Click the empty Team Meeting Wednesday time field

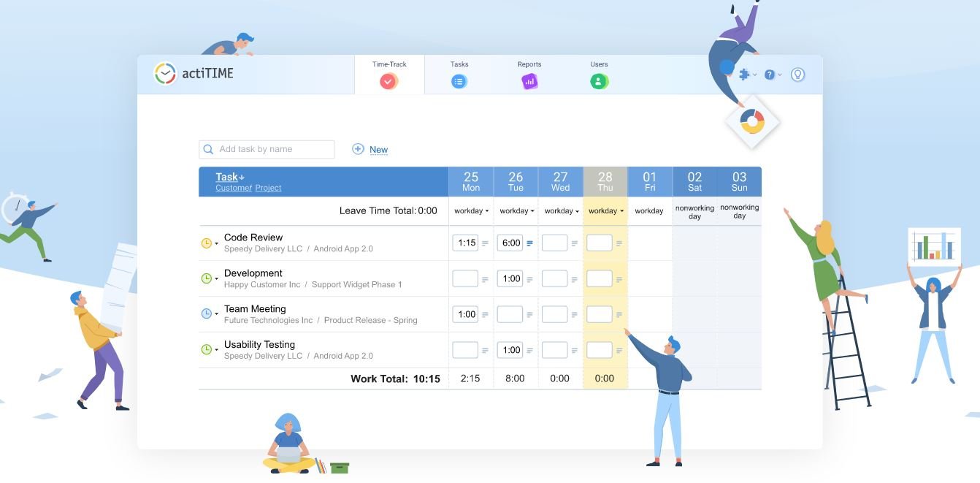pyautogui.click(x=555, y=314)
